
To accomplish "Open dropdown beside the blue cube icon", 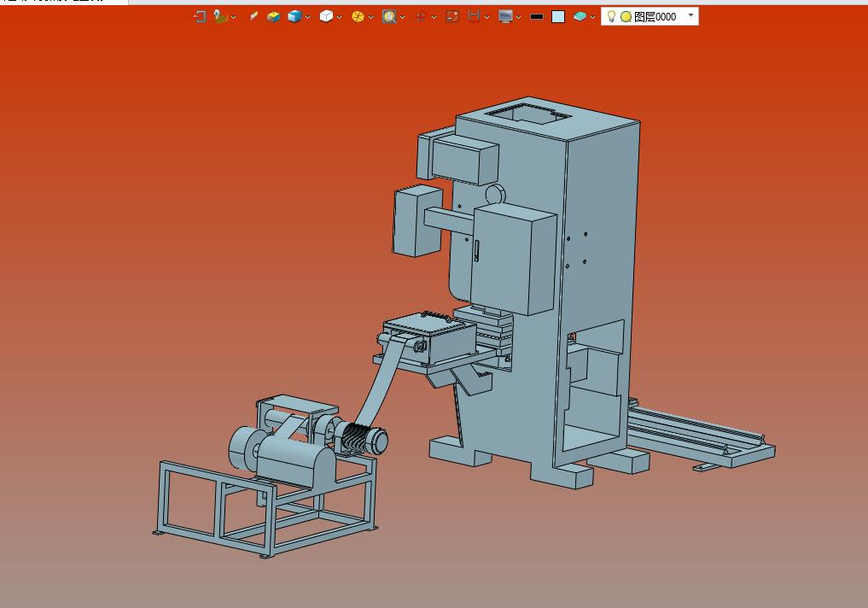I will coord(308,17).
